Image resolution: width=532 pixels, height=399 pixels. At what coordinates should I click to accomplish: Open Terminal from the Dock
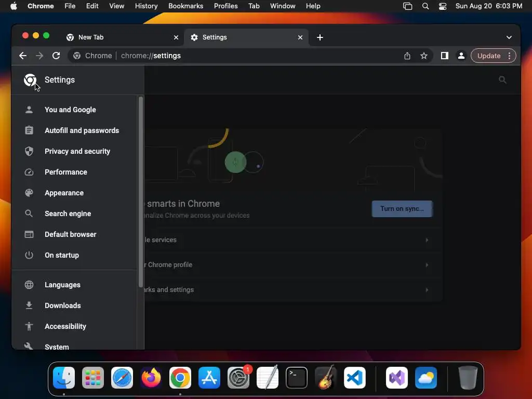[x=297, y=378]
